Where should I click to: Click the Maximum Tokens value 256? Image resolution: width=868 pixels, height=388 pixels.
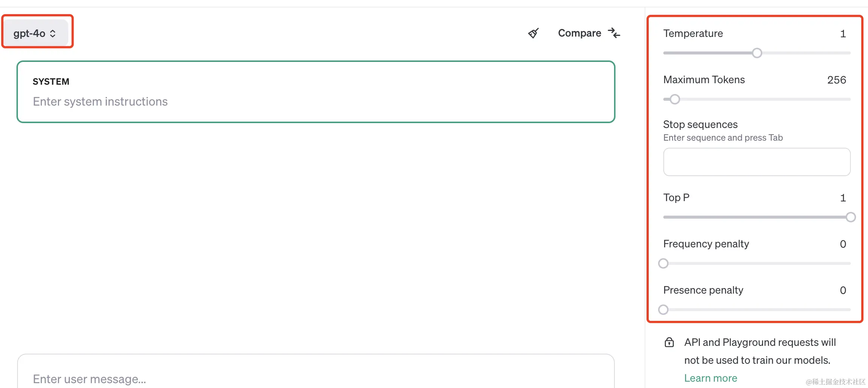(836, 80)
